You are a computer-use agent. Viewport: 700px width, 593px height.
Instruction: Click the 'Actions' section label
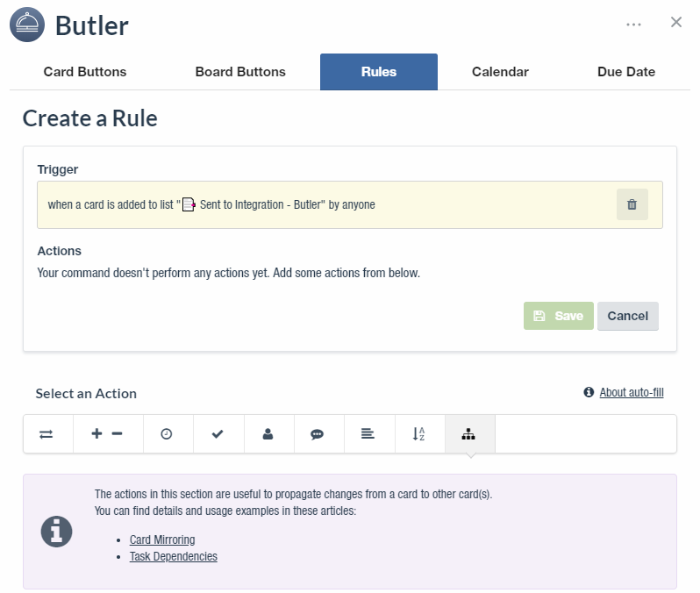60,251
